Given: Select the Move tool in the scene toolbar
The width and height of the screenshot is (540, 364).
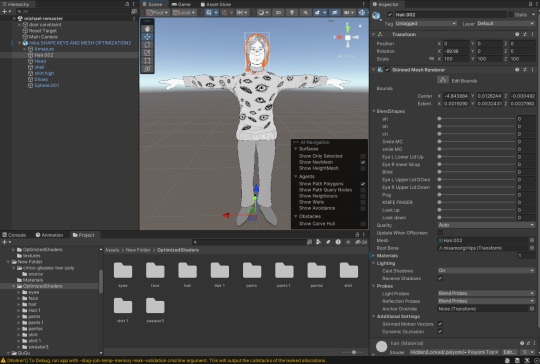Looking at the screenshot, I should [x=147, y=37].
